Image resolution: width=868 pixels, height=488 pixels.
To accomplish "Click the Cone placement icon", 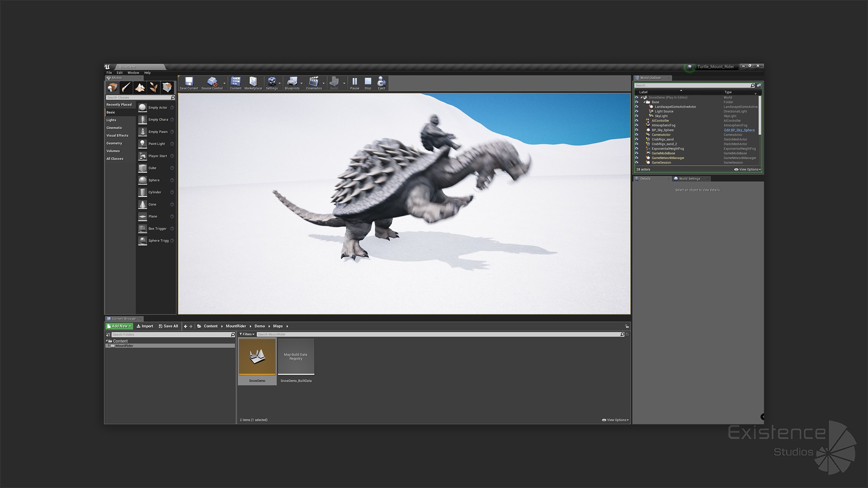I will pos(142,204).
